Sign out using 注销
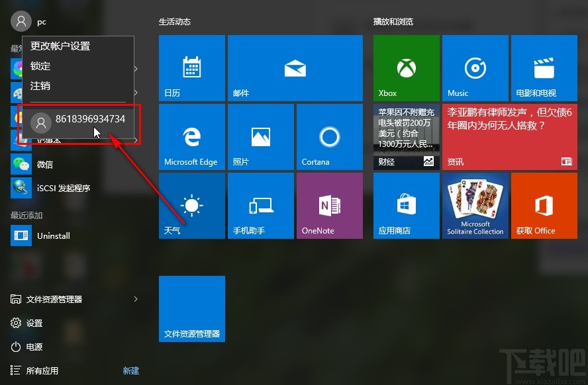 point(40,86)
